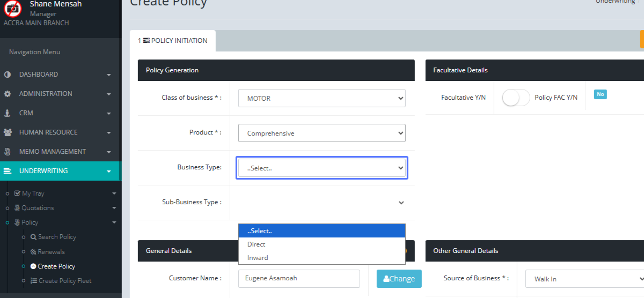Click the Dashboard gauge icon in sidebar
Viewport: 644px width, 298px height.
pos(8,74)
